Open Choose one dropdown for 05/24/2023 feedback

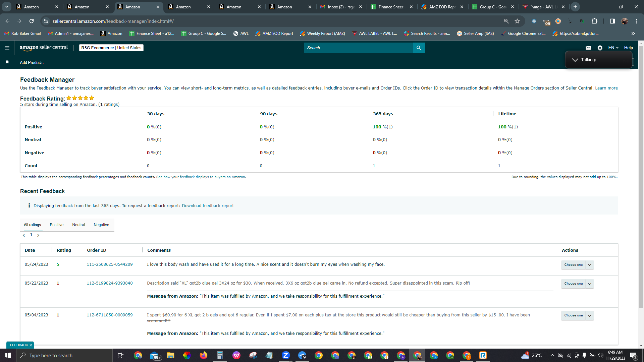[x=577, y=265]
